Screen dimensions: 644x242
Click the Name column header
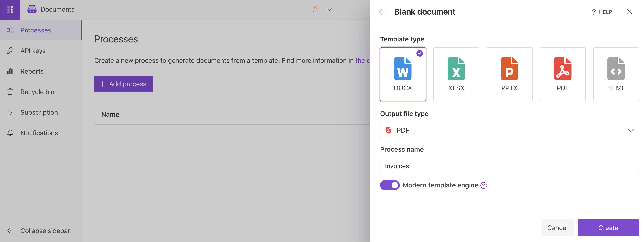110,114
